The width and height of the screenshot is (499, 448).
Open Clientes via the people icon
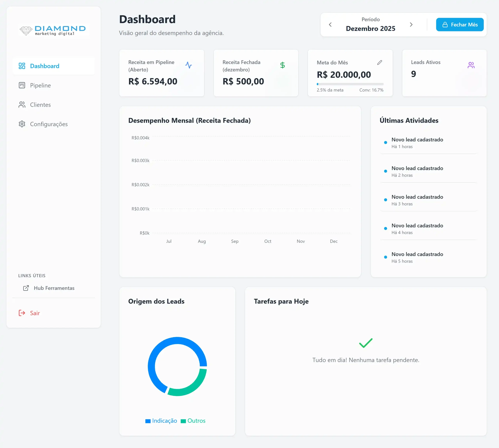click(x=22, y=105)
